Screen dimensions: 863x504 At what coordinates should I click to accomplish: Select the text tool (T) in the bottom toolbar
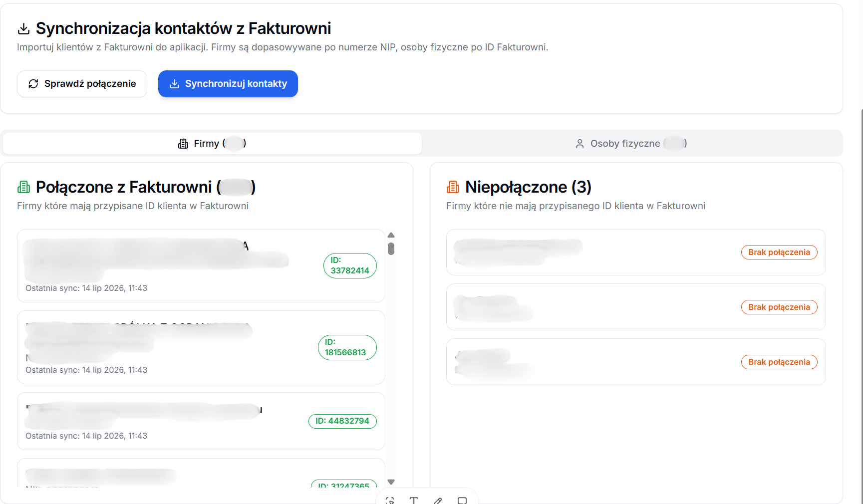tap(414, 501)
